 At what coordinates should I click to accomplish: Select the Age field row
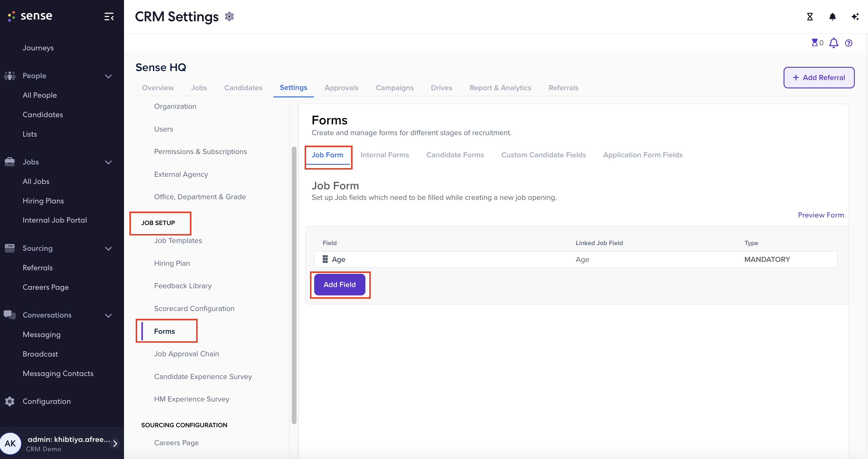click(x=576, y=259)
